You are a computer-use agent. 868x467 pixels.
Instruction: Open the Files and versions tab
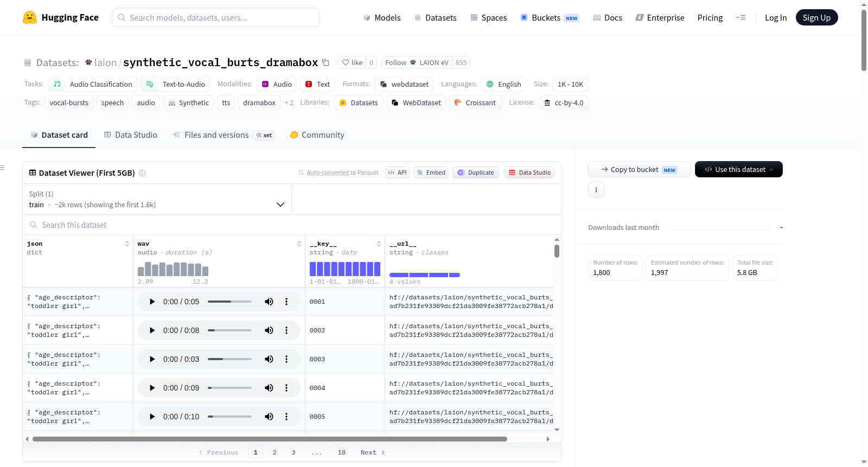pyautogui.click(x=224, y=135)
